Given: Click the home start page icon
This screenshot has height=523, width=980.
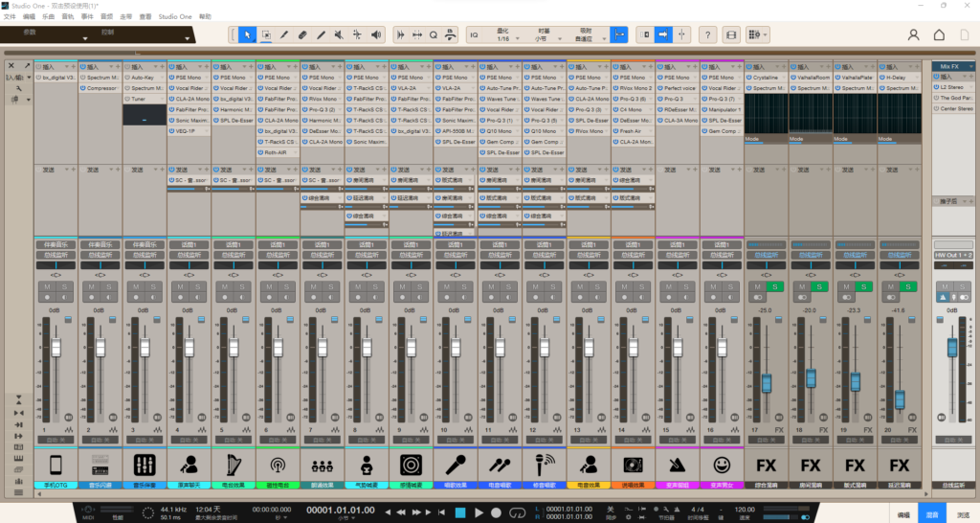Looking at the screenshot, I should [x=940, y=35].
